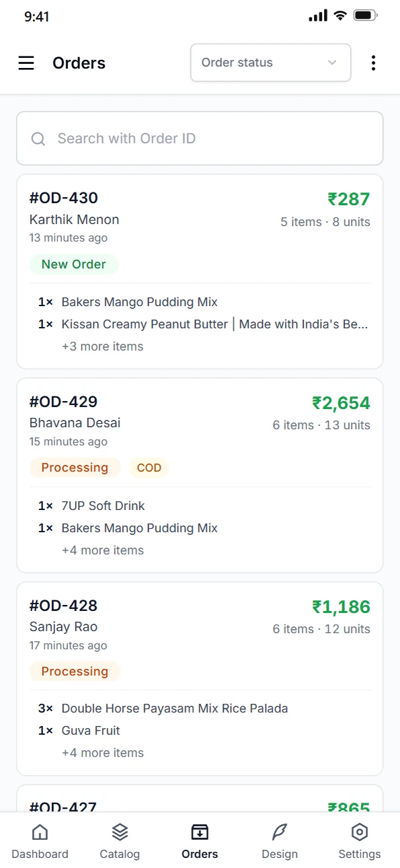Go to Dashboard home icon
The image size is (400, 868).
[40, 832]
